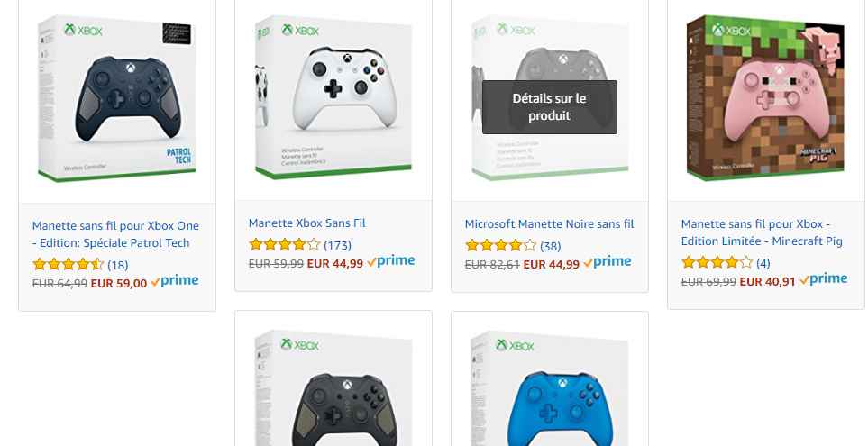This screenshot has width=868, height=446.
Task: Open the Patrol Tech controller product image
Action: click(x=117, y=98)
